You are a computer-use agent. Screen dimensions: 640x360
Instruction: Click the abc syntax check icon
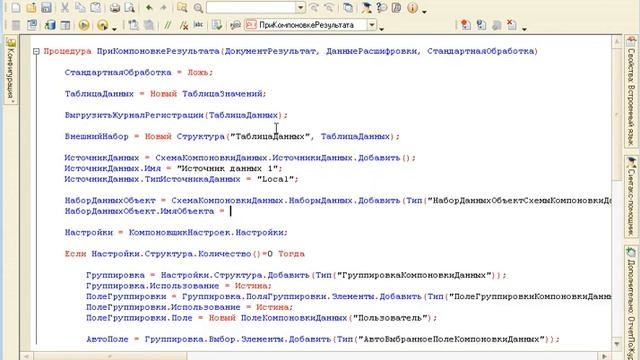198,25
